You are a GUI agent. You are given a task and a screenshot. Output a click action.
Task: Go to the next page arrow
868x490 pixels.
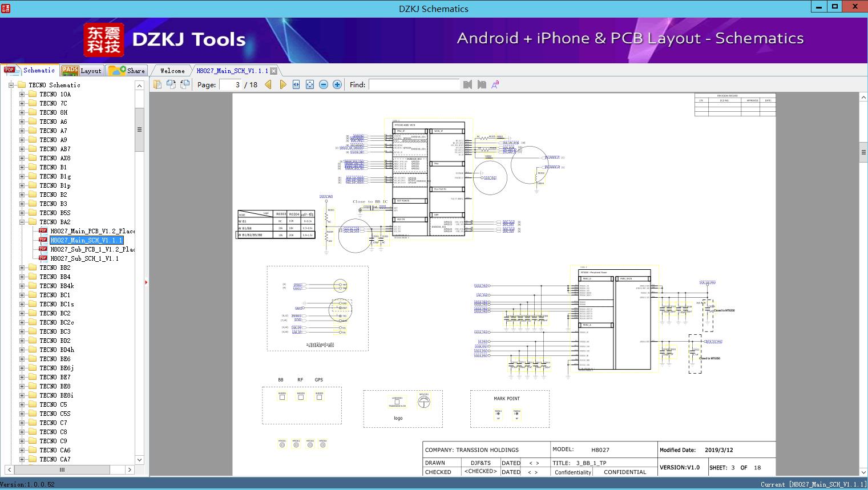pyautogui.click(x=282, y=84)
